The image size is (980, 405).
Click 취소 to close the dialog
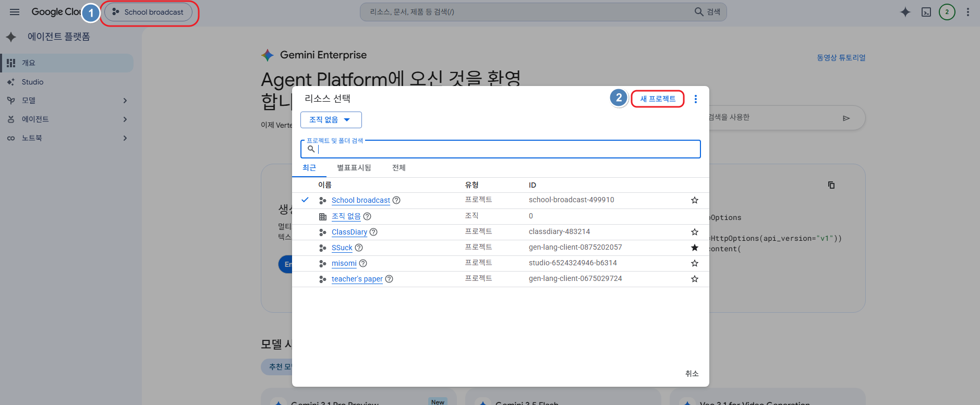[692, 373]
